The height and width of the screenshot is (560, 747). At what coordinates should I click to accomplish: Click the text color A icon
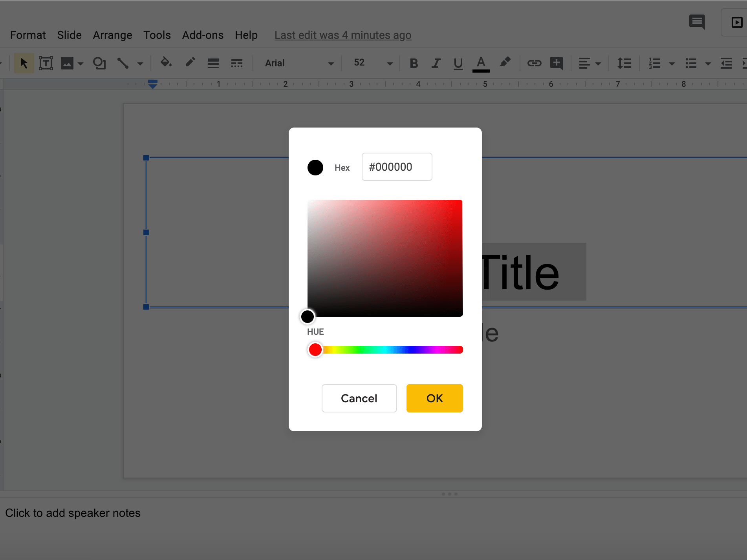pyautogui.click(x=481, y=64)
